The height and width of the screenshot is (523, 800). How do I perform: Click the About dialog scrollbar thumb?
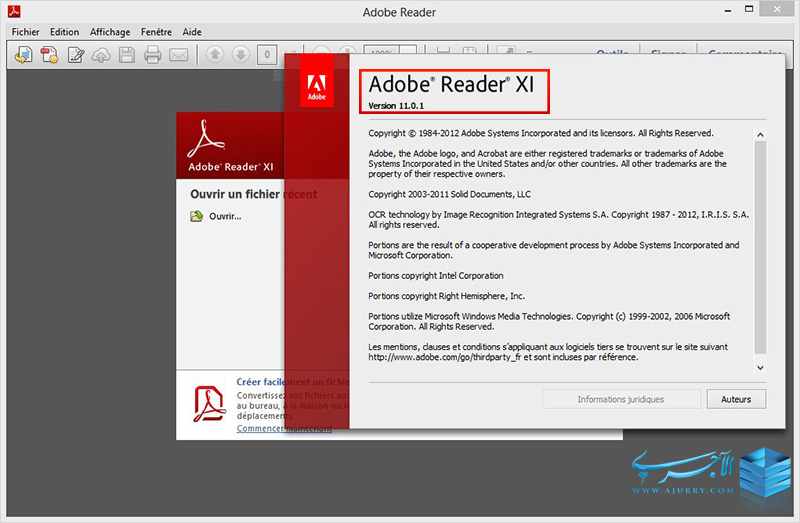(x=760, y=247)
